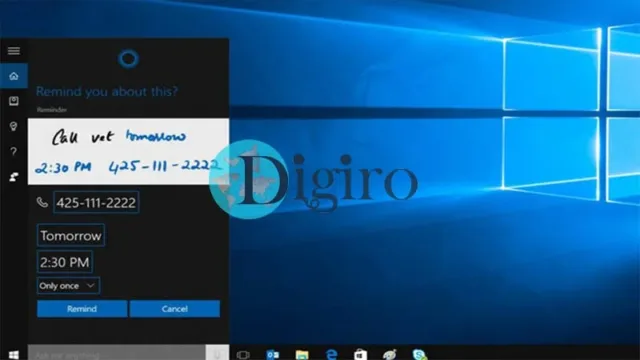Open the Windows Start button
640x360 pixels.
tap(13, 354)
